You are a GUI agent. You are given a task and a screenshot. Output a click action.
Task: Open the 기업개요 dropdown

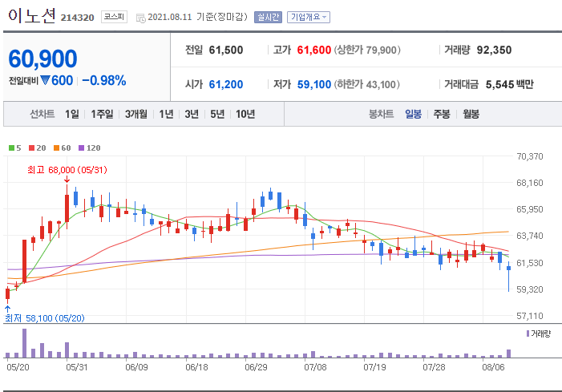[x=308, y=17]
